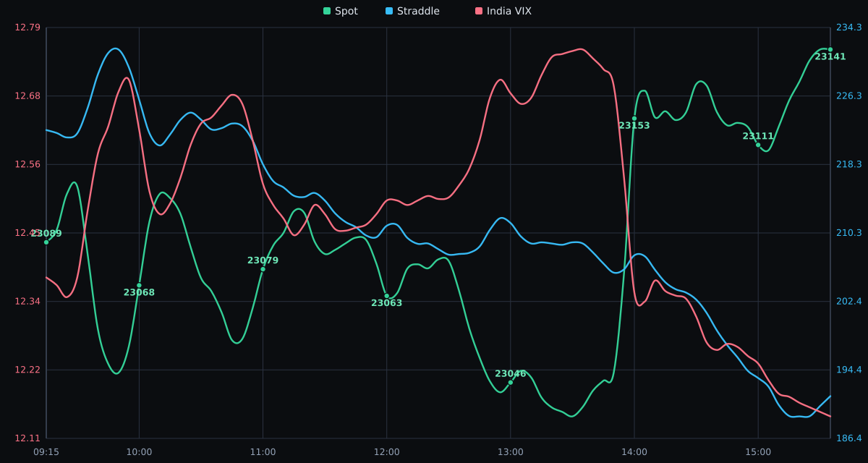
Task: Click the blue Straddle legend color swatch
Action: click(x=389, y=11)
